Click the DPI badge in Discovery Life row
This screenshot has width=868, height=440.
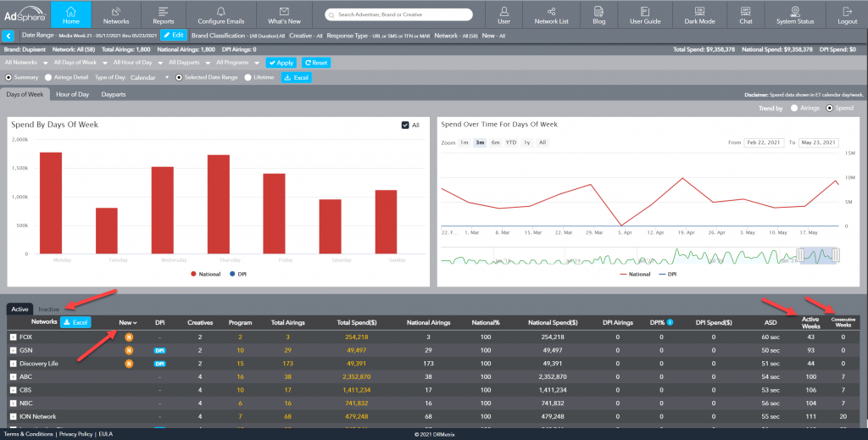click(x=159, y=364)
